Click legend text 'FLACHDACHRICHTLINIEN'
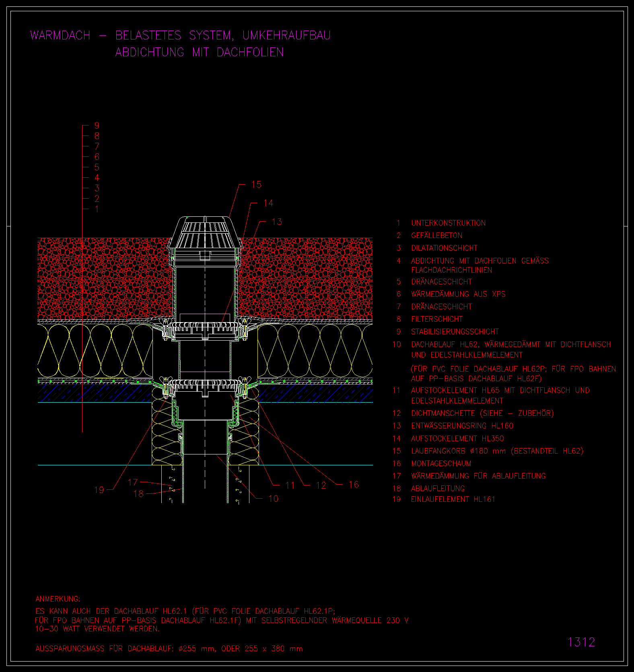 click(451, 270)
